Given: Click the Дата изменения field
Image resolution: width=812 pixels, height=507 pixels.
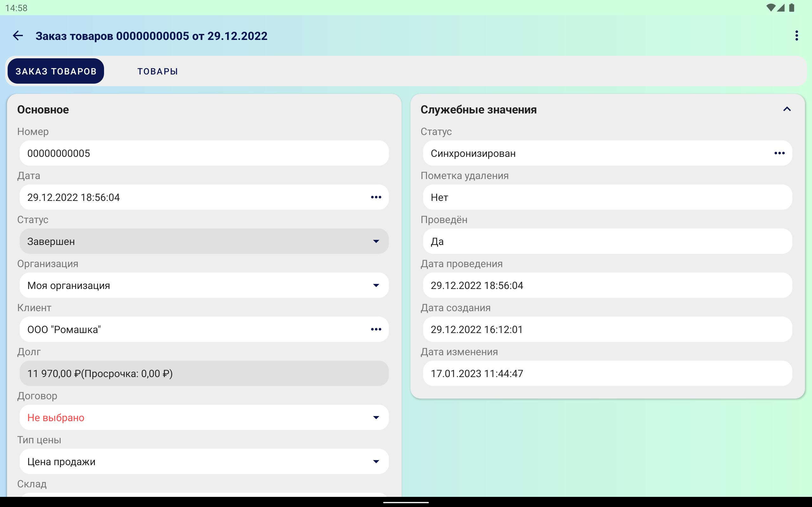Looking at the screenshot, I should (x=607, y=373).
